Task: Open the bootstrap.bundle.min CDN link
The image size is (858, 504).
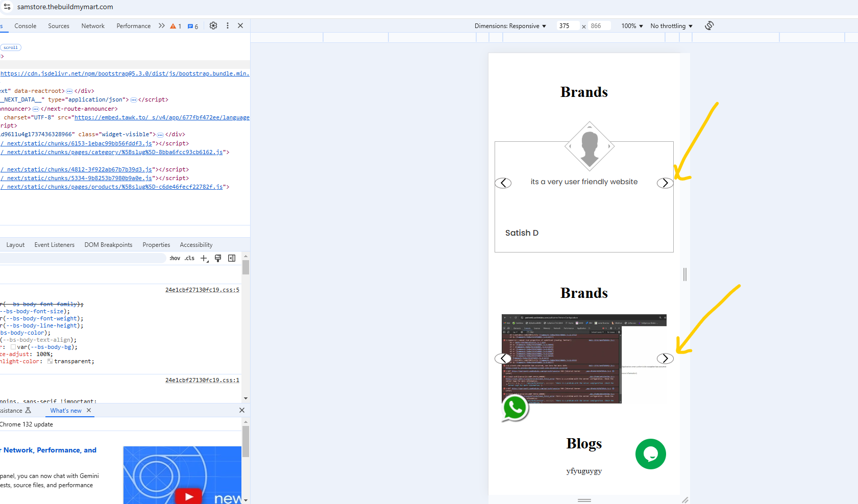Action: [125, 73]
